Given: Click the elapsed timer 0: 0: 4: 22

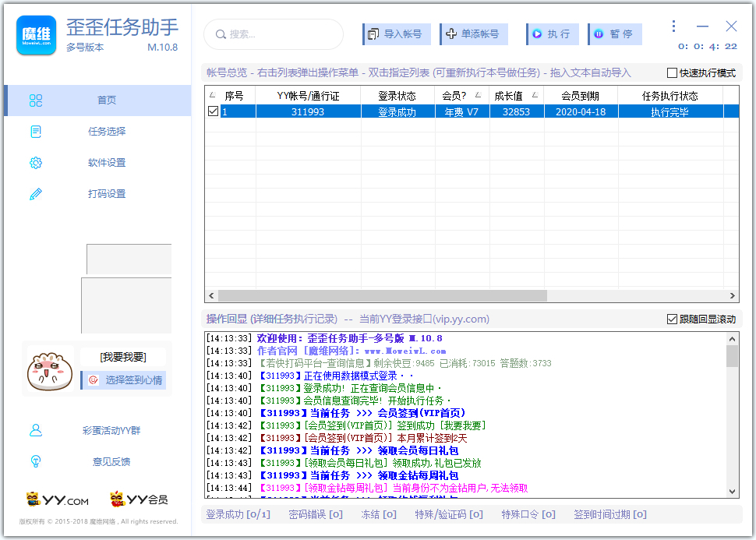Looking at the screenshot, I should click(x=708, y=46).
